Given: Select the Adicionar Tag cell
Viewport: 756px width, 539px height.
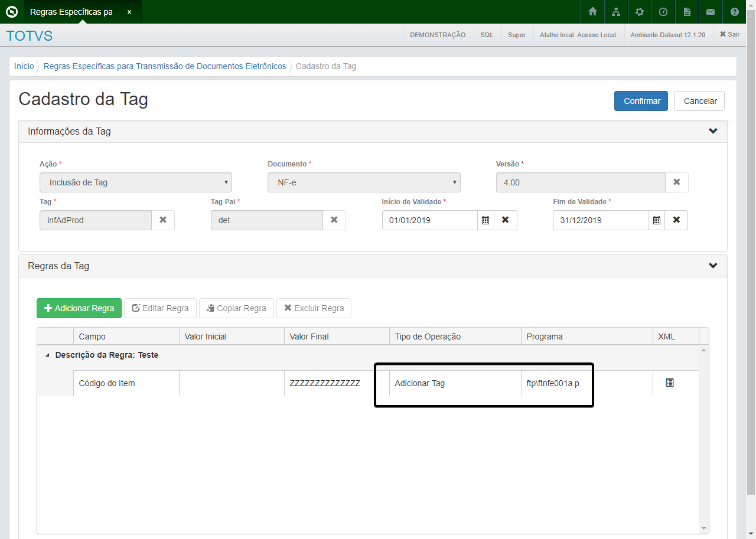Looking at the screenshot, I should [x=455, y=383].
